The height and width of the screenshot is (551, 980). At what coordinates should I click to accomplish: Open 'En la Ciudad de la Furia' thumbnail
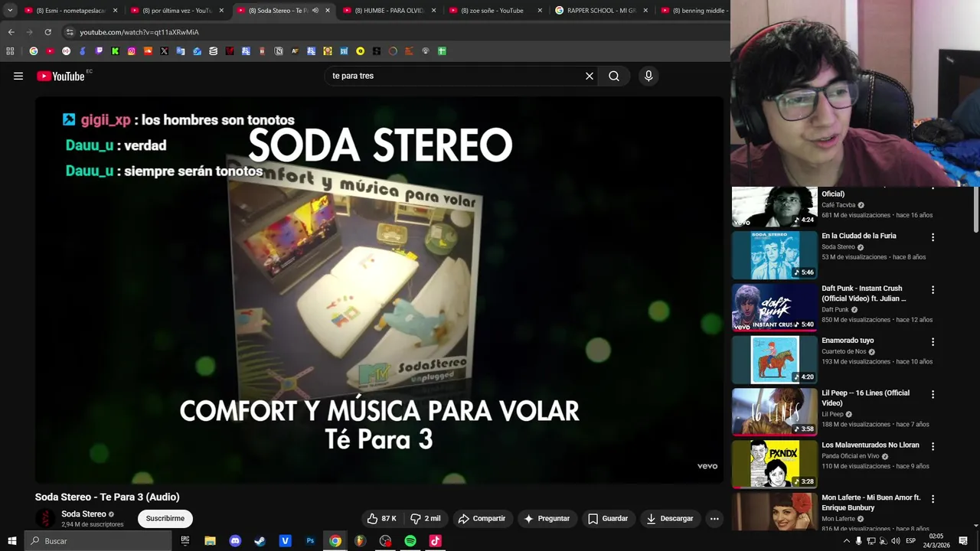click(775, 255)
